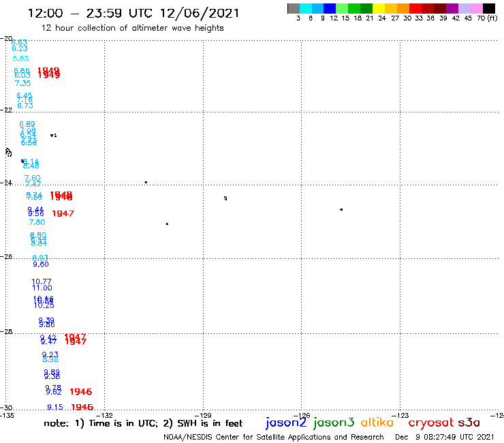The height and width of the screenshot is (443, 504).
Task: Click the red 'cryosat' legend label
Action: tap(430, 423)
